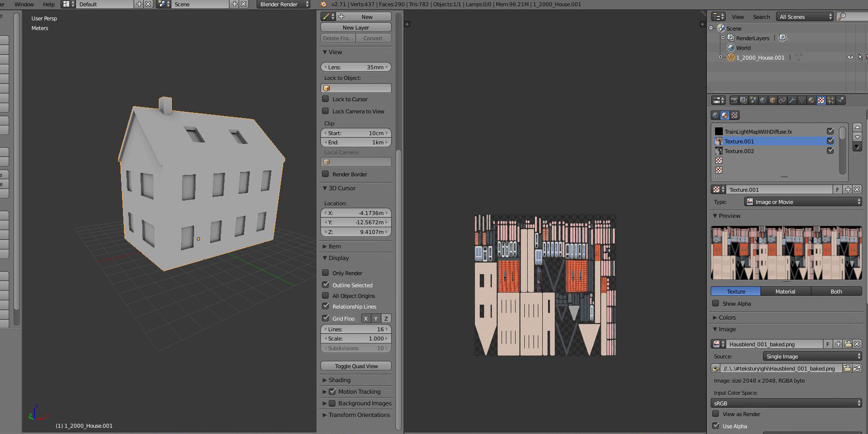Switch preview to Material tab
The height and width of the screenshot is (434, 868).
tap(785, 292)
